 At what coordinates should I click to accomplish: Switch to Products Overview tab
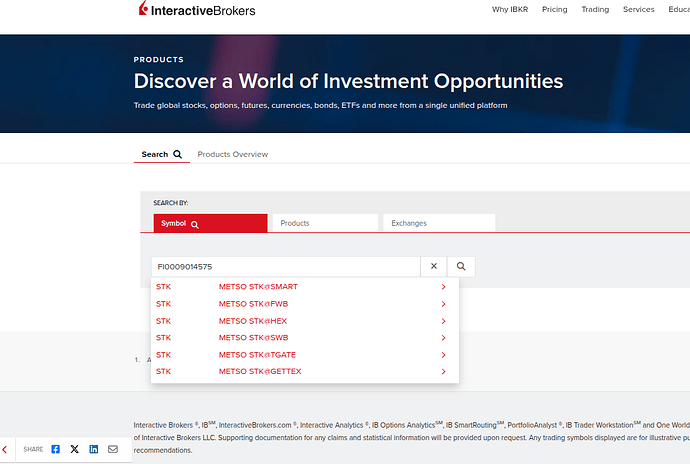pyautogui.click(x=232, y=154)
